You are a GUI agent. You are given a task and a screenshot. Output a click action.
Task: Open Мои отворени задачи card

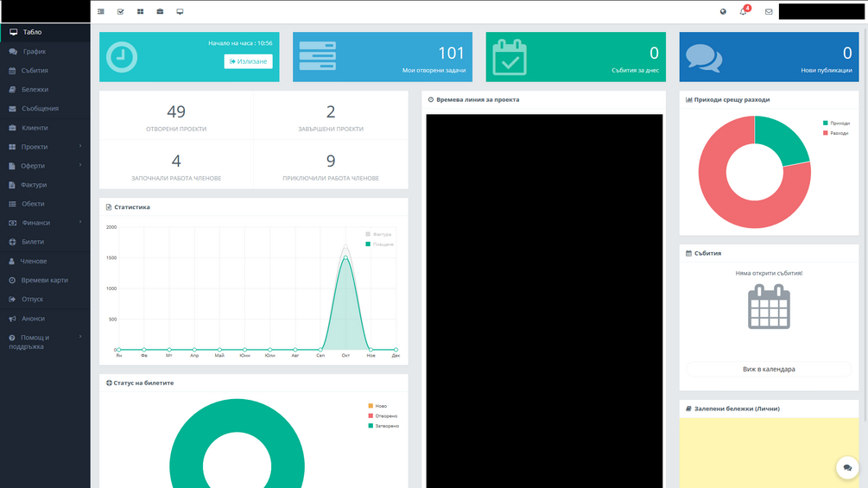pyautogui.click(x=383, y=57)
